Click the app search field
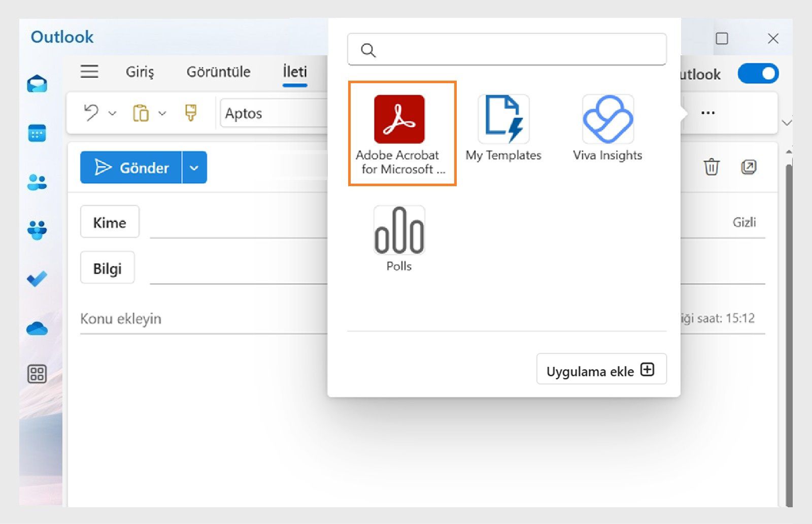The image size is (812, 524). coord(506,50)
